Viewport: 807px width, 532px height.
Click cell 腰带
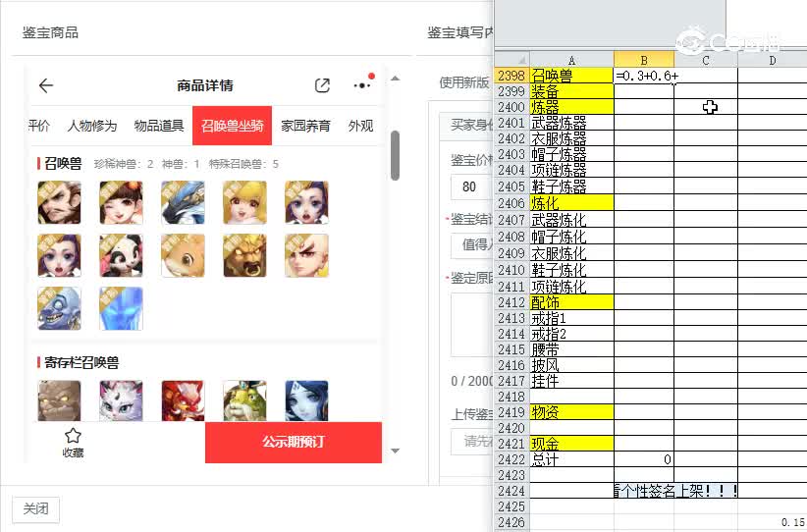pos(571,349)
